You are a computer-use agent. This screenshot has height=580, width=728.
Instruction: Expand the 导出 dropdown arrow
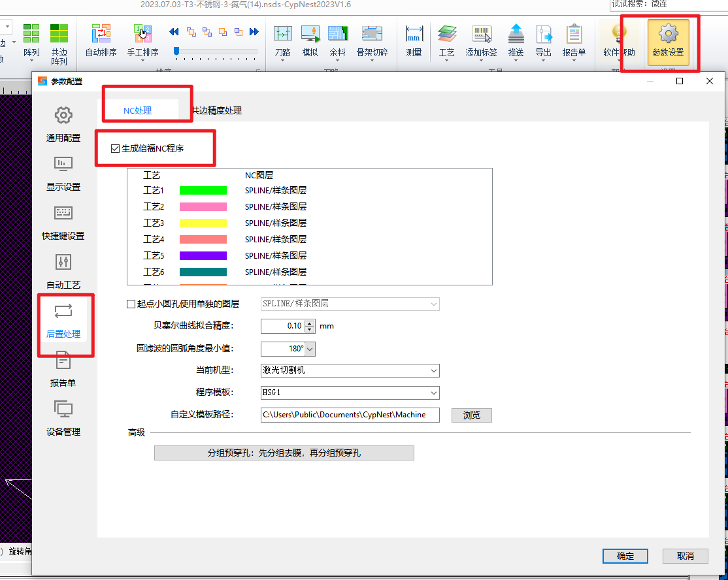pos(543,60)
